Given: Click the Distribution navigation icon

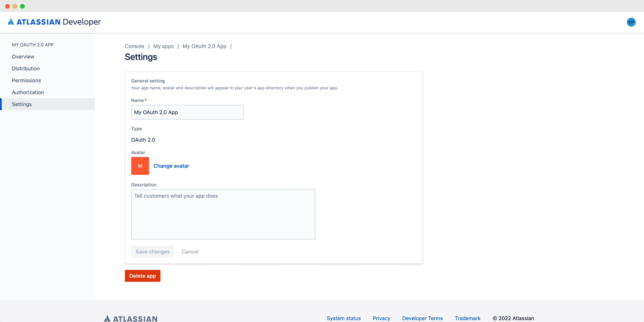Looking at the screenshot, I should 26,68.
